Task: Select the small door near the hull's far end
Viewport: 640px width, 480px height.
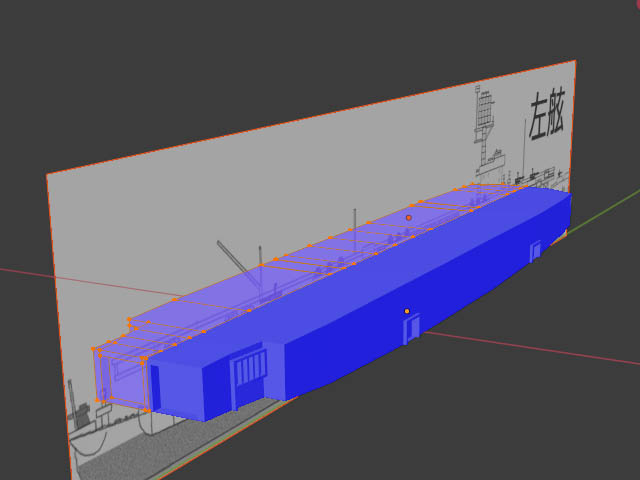Action: (x=535, y=251)
